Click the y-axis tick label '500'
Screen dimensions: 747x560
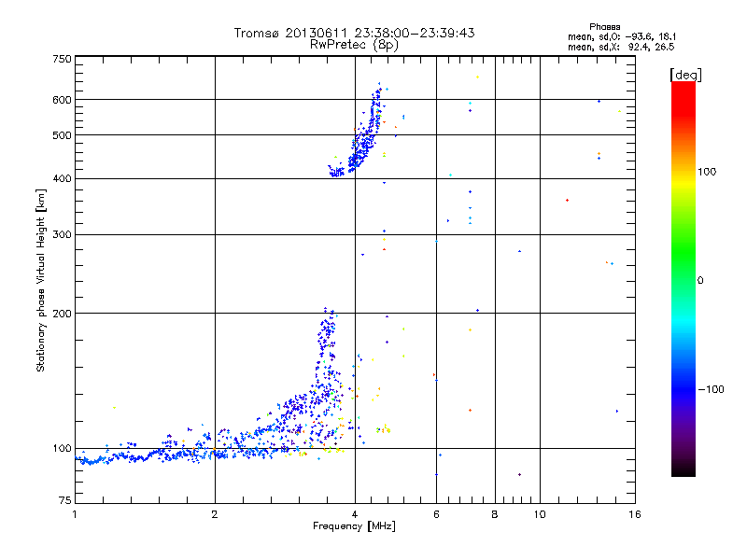[x=62, y=135]
